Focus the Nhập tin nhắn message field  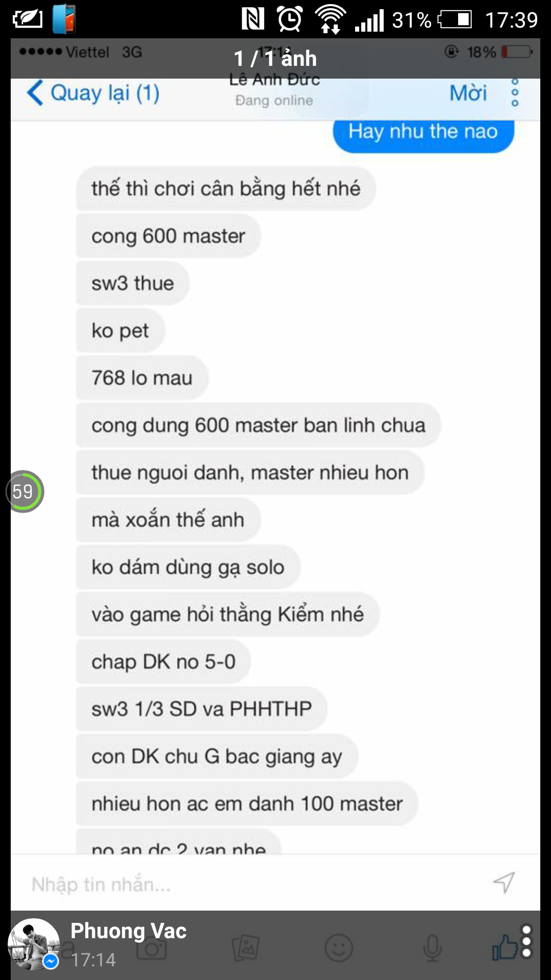click(255, 884)
